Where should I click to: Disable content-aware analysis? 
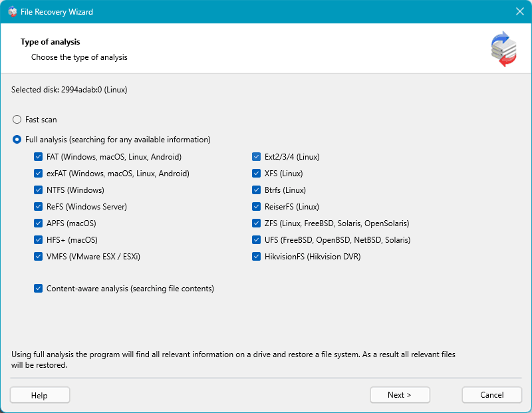pos(38,288)
